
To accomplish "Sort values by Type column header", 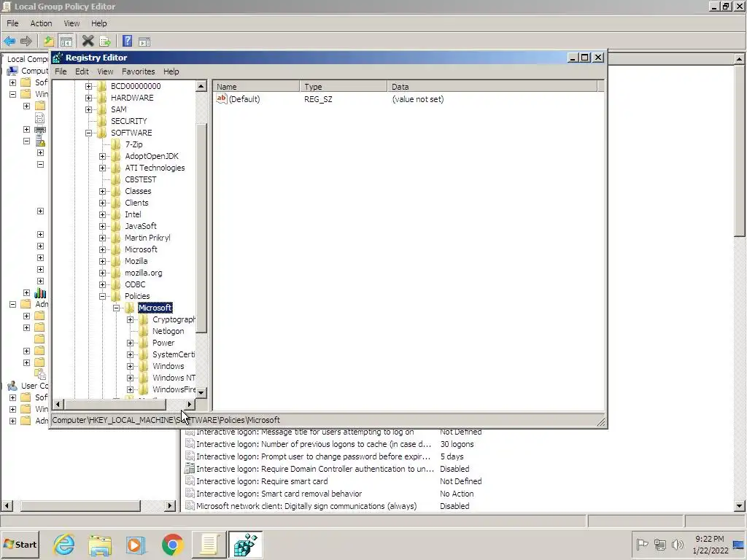I will pyautogui.click(x=343, y=87).
